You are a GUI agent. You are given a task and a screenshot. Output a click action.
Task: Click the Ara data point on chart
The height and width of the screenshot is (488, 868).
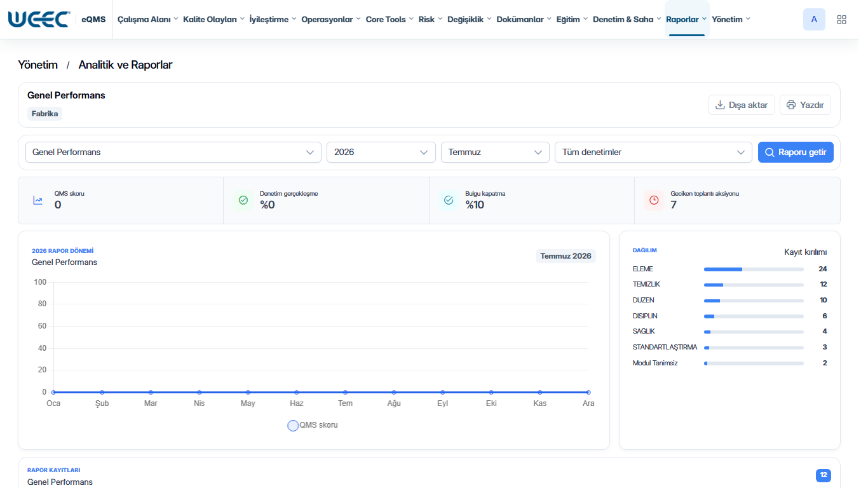588,393
